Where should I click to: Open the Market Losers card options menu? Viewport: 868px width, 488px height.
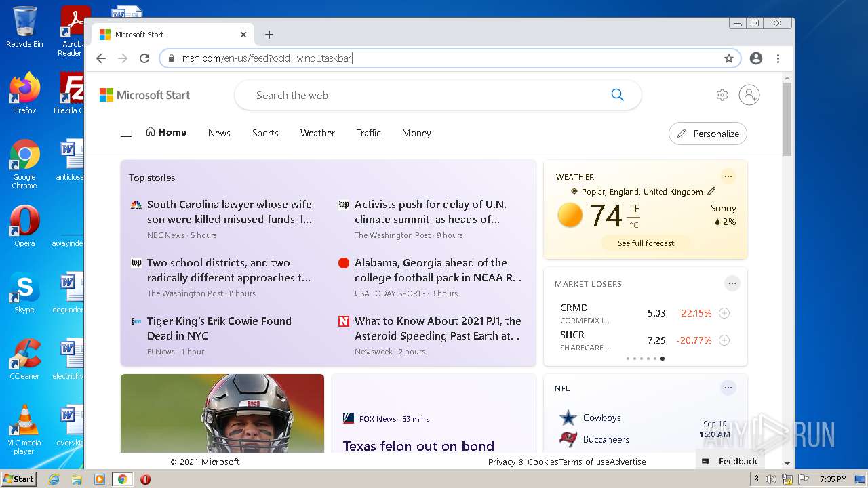tap(732, 283)
